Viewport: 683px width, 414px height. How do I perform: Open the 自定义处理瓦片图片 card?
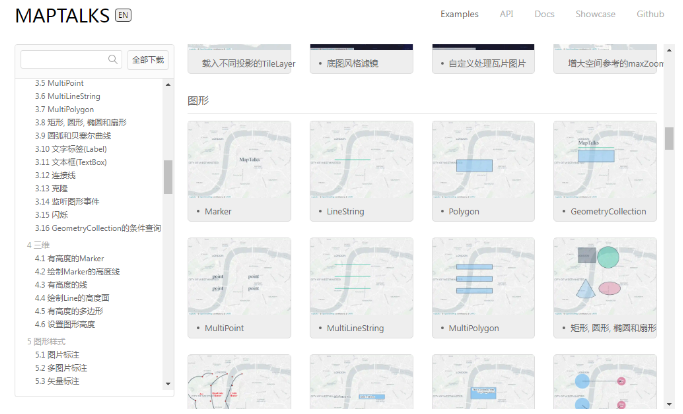(x=483, y=59)
